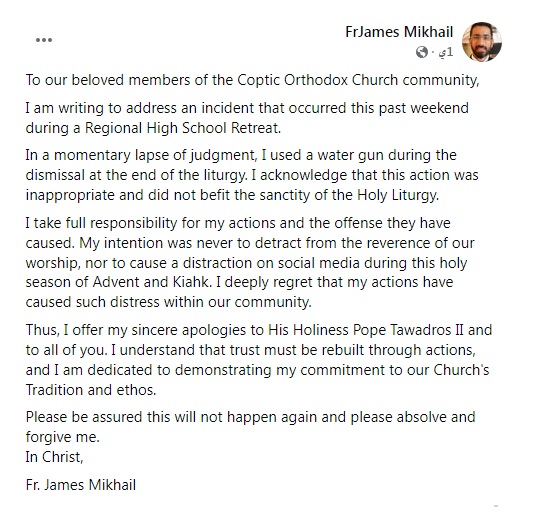Viewport: 555px width, 523px height.
Task: Open the FrJames Mikhail profile name link
Action: tap(399, 32)
